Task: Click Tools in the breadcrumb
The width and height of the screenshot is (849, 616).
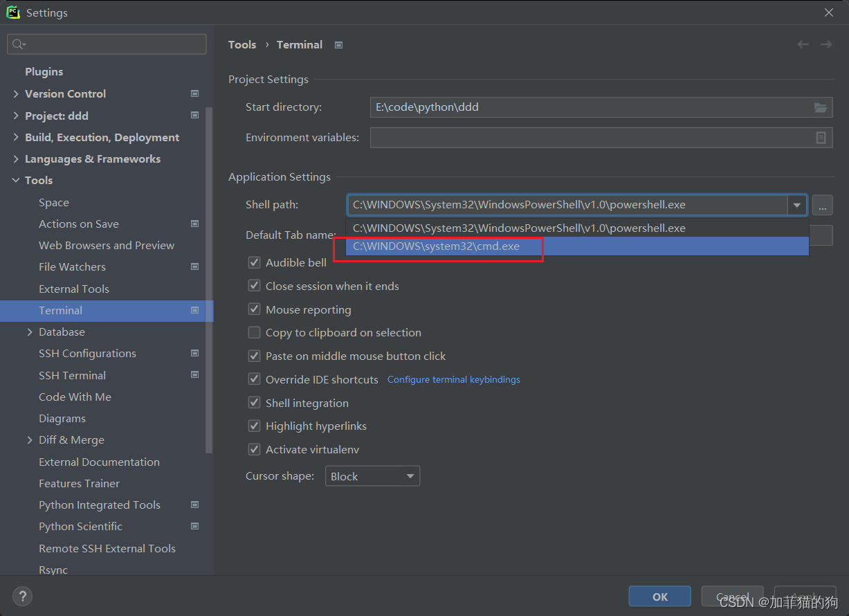Action: [242, 44]
